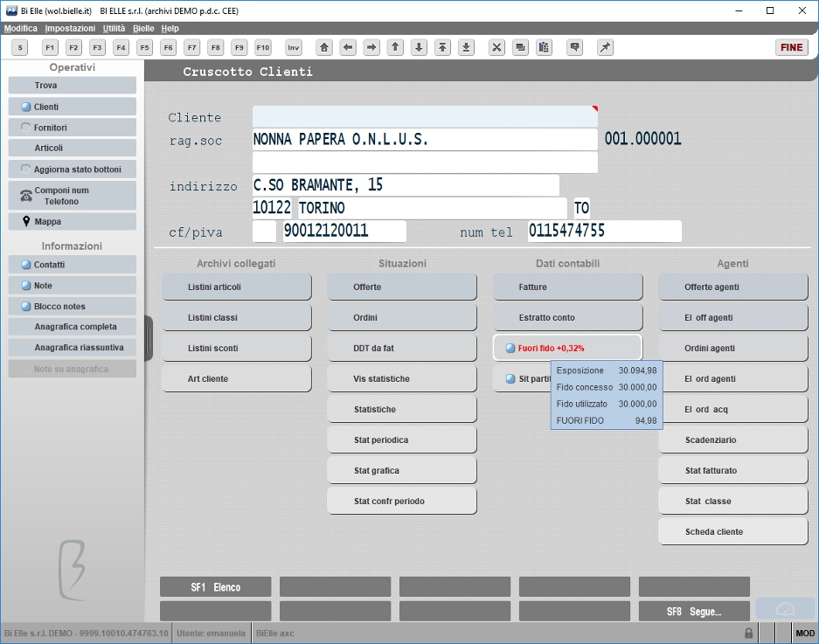
Task: Select the Clienti option in Operativi
Action: (x=72, y=107)
